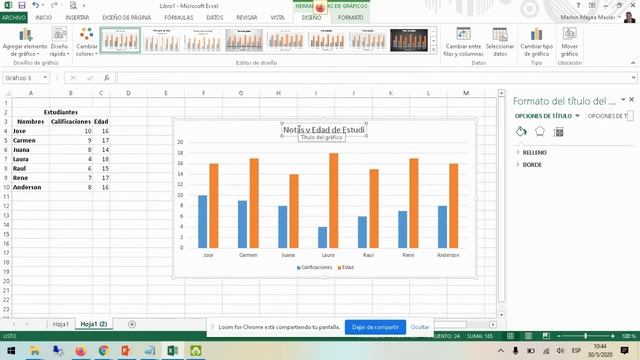Screen dimensions: 640x360
Task: Open Diseño rápido layouts
Action: [59, 42]
